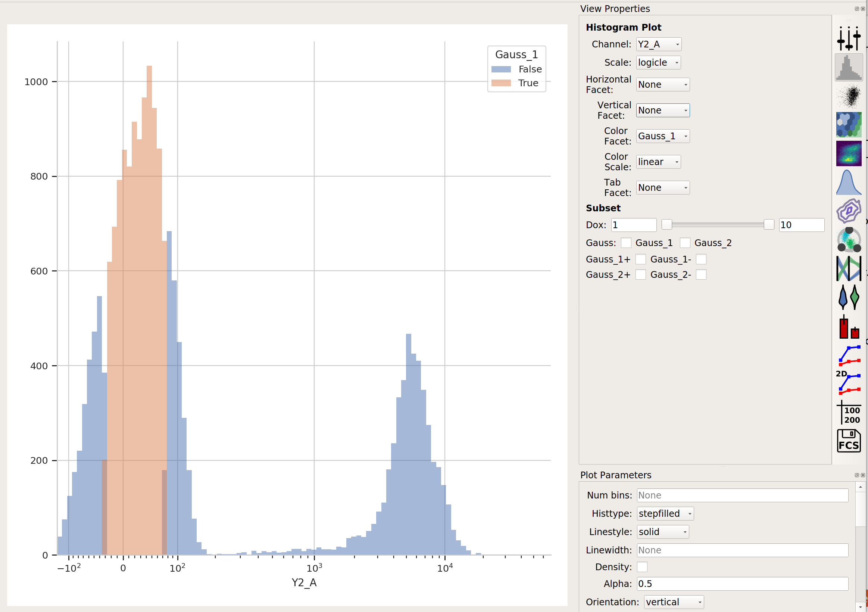The height and width of the screenshot is (612, 868).
Task: Enable the Gauss_1- subset checkbox
Action: (x=701, y=260)
